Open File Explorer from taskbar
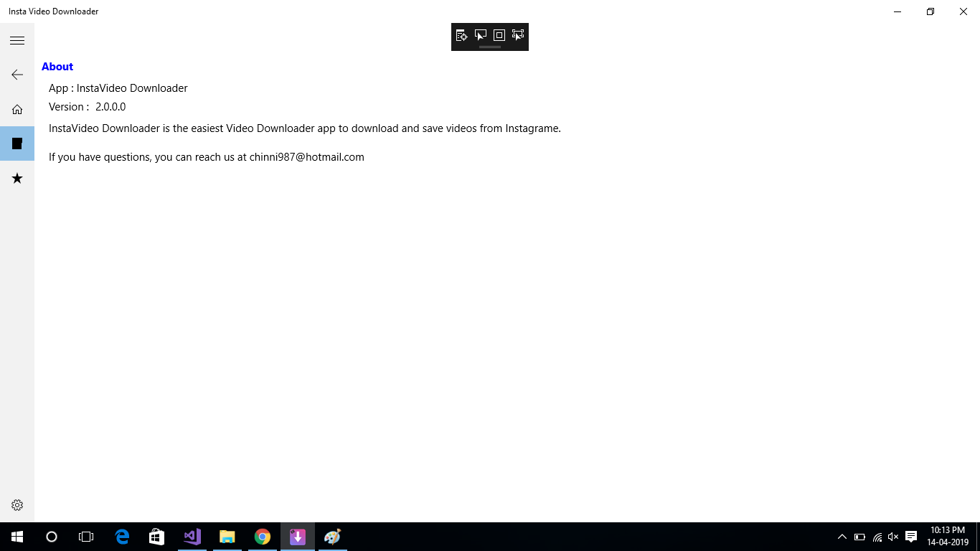The height and width of the screenshot is (551, 980). click(227, 537)
